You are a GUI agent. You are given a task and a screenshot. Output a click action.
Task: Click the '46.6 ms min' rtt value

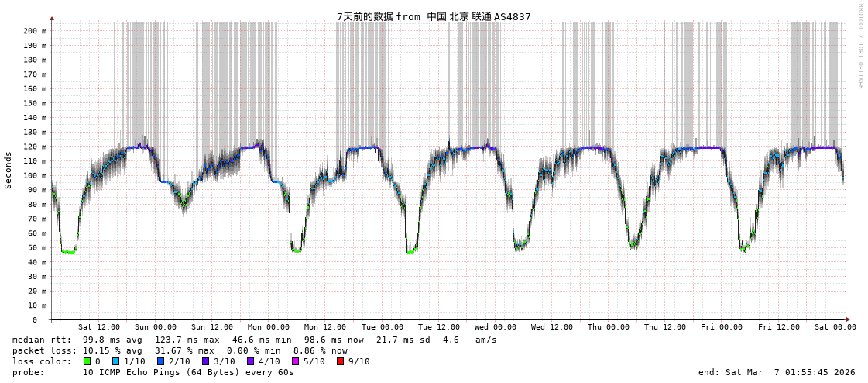(x=261, y=340)
